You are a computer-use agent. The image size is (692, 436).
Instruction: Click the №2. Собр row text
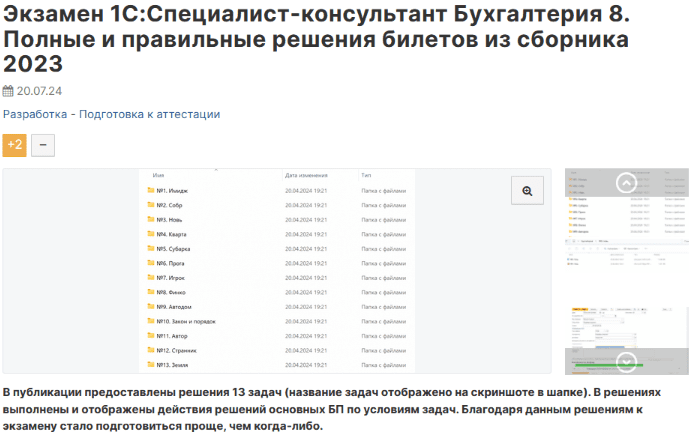pos(169,206)
